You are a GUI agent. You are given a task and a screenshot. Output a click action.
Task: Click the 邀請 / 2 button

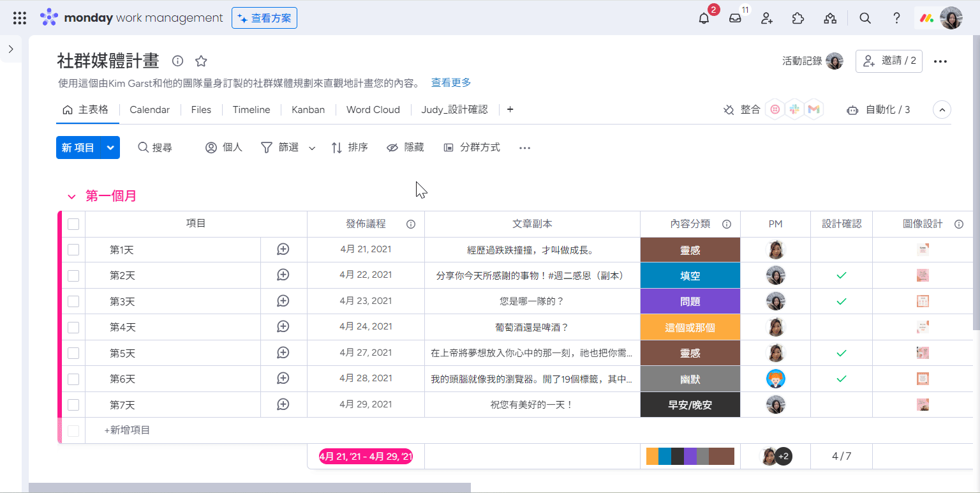point(889,61)
